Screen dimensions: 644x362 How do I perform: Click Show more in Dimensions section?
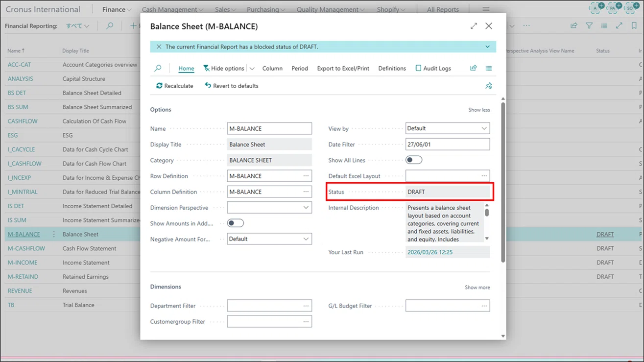(x=477, y=288)
